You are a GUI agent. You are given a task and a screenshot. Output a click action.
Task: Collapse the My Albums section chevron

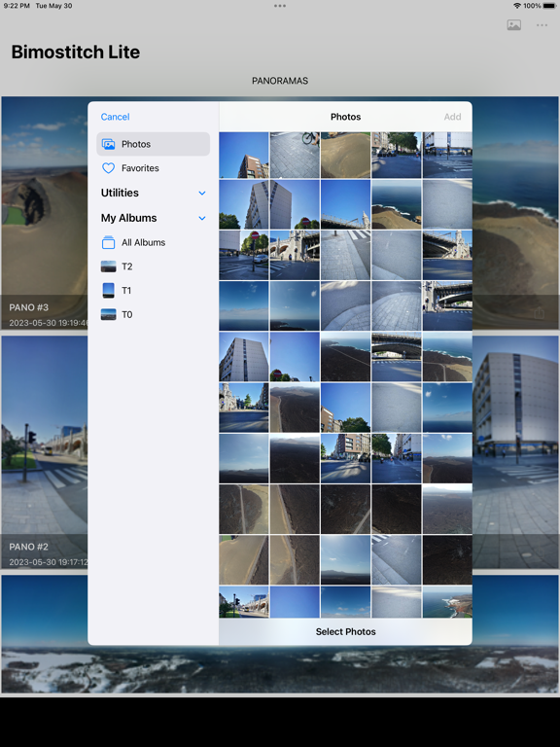click(x=202, y=218)
